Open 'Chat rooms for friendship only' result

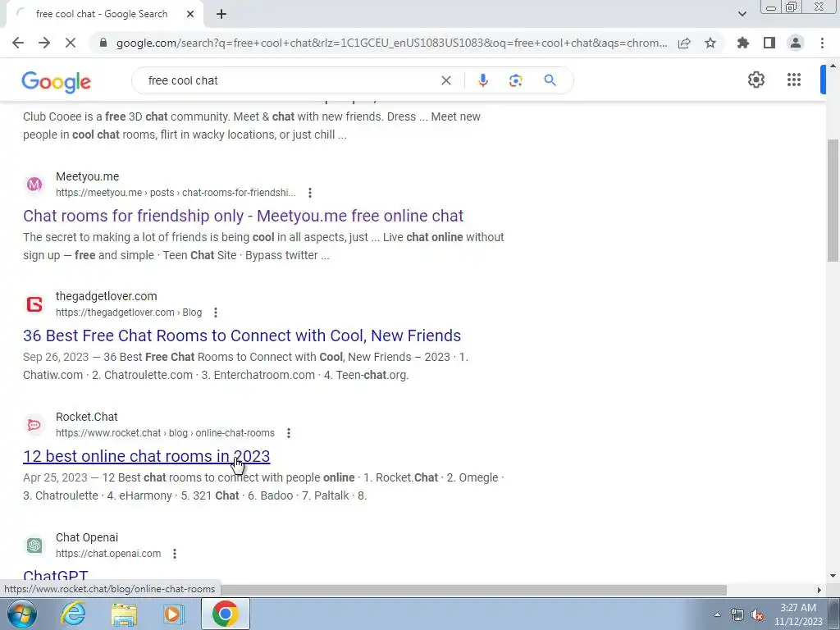pyautogui.click(x=243, y=216)
